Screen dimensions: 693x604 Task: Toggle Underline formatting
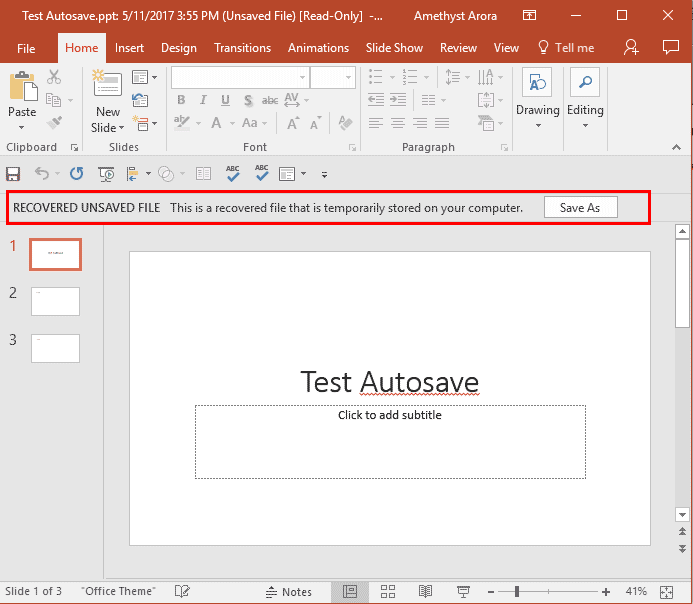225,100
